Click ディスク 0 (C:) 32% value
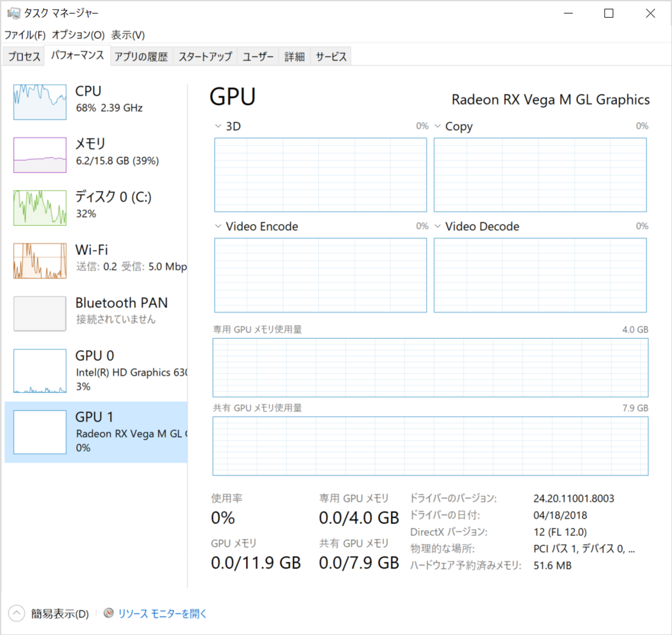 (86, 213)
